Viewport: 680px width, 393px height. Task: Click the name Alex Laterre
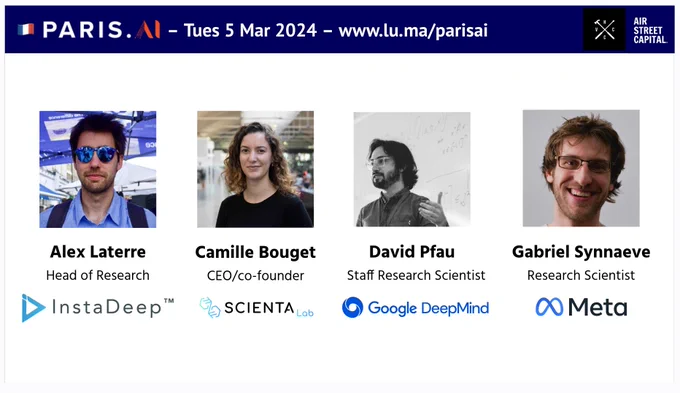coord(98,252)
